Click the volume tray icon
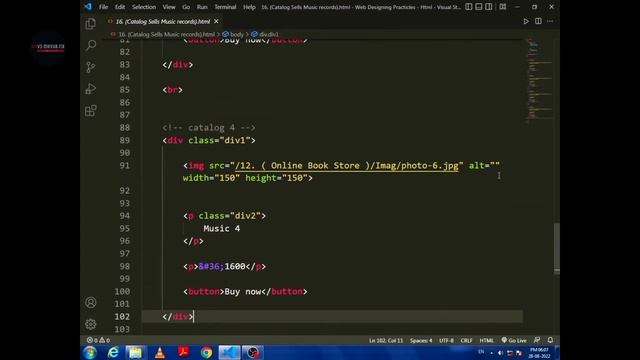Image resolution: width=640 pixels, height=360 pixels. (500, 353)
